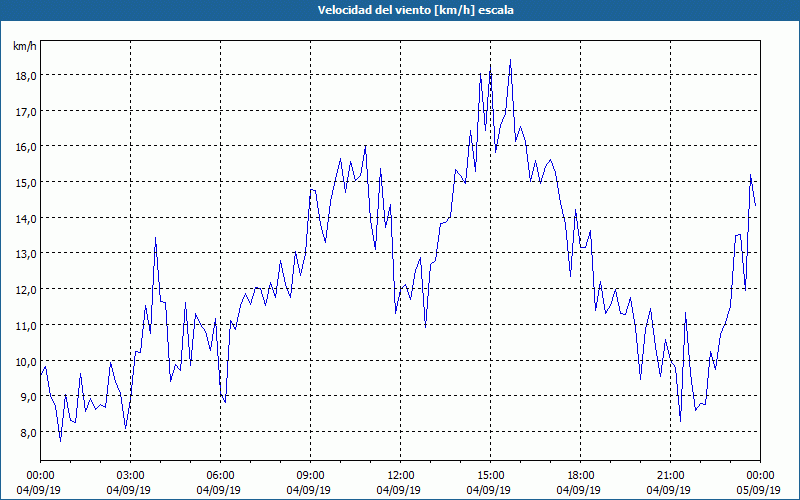Viewport: 800px width, 500px height.
Task: Click the 'km/h' unit label on the Y axis
Action: tap(24, 46)
